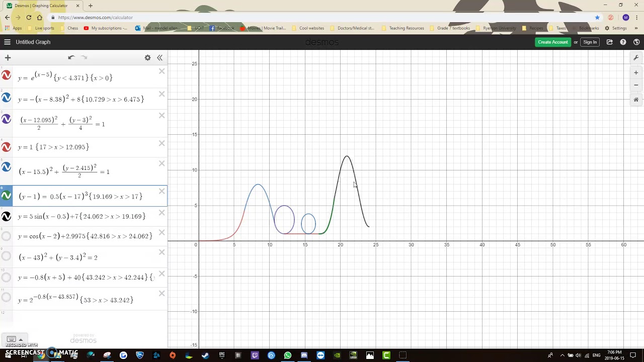
Task: Open Discord from the taskbar
Action: [304, 355]
